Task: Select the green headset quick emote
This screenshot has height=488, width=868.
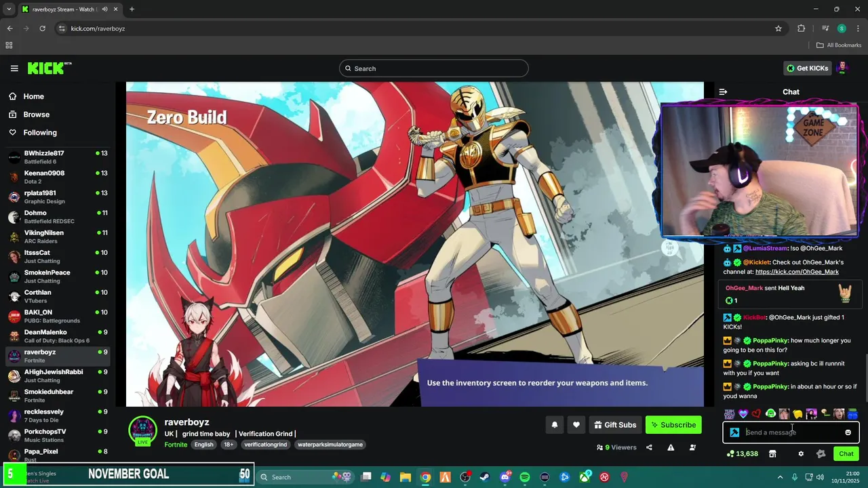Action: click(770, 413)
